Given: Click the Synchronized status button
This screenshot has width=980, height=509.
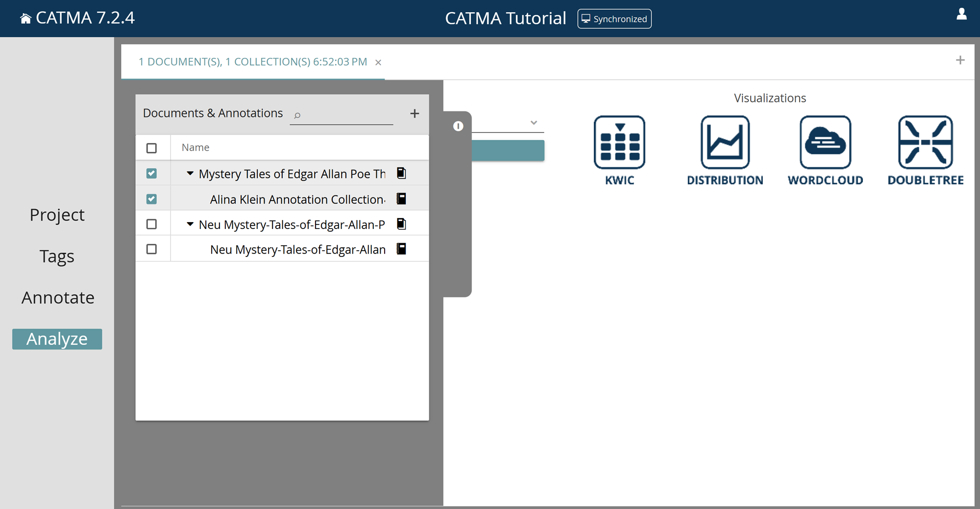Looking at the screenshot, I should click(x=614, y=19).
